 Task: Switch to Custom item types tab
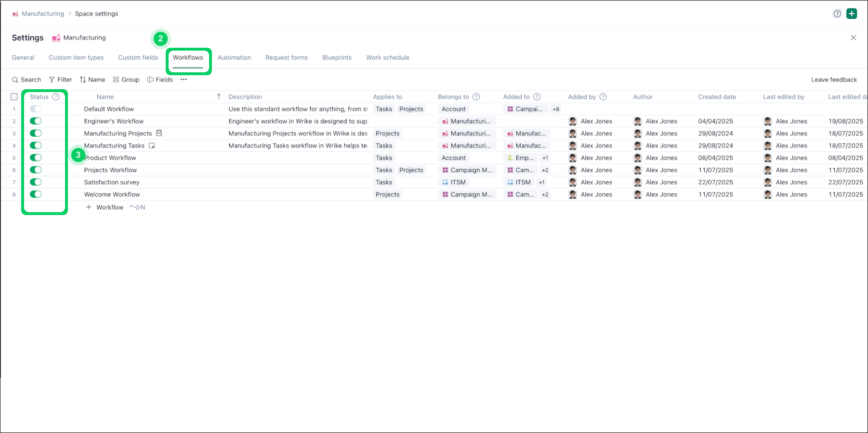[x=76, y=57]
